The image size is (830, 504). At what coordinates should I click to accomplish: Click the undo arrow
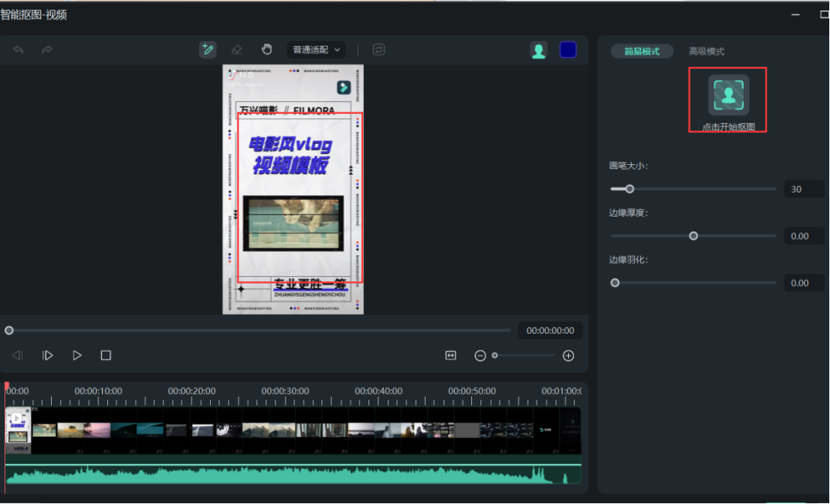coord(19,49)
